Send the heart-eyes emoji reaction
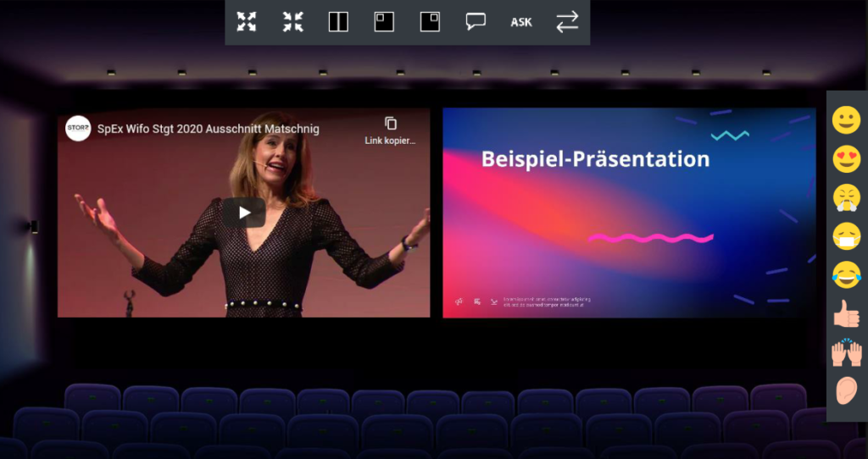The image size is (868, 459). (846, 159)
